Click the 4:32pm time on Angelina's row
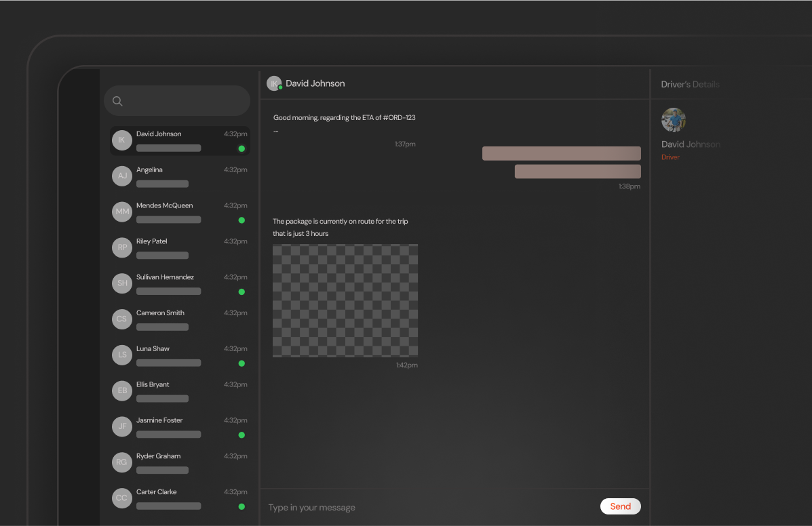This screenshot has height=526, width=812. [235, 169]
